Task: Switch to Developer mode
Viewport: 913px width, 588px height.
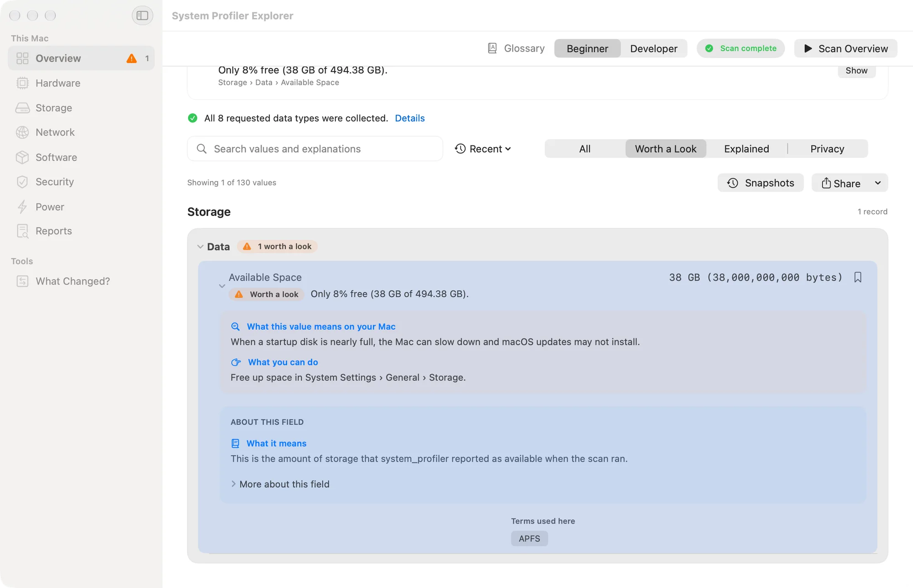Action: (654, 48)
